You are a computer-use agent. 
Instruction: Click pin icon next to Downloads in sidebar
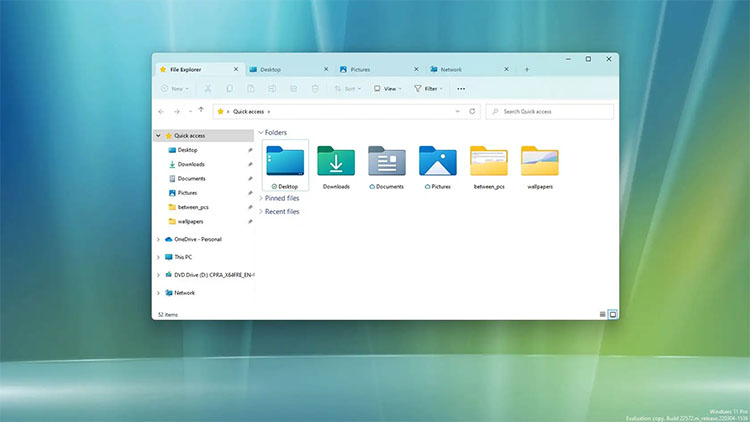tap(250, 165)
